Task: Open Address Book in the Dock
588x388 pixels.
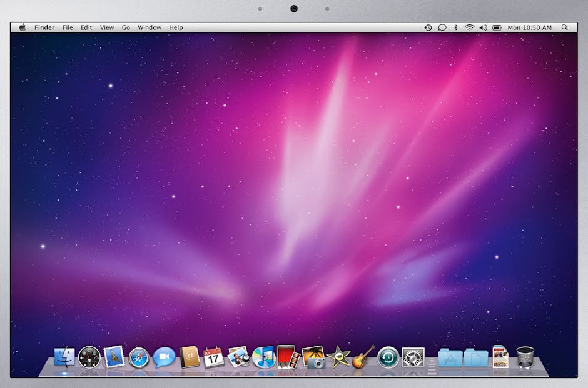Action: click(189, 357)
